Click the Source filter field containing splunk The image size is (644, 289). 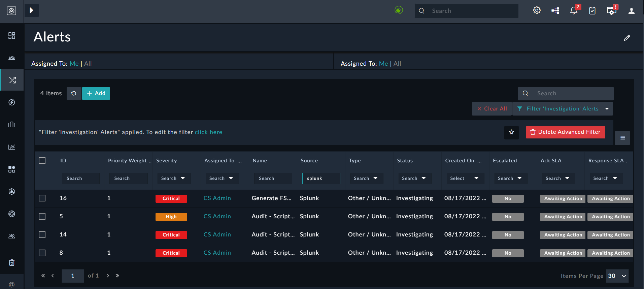pyautogui.click(x=321, y=178)
